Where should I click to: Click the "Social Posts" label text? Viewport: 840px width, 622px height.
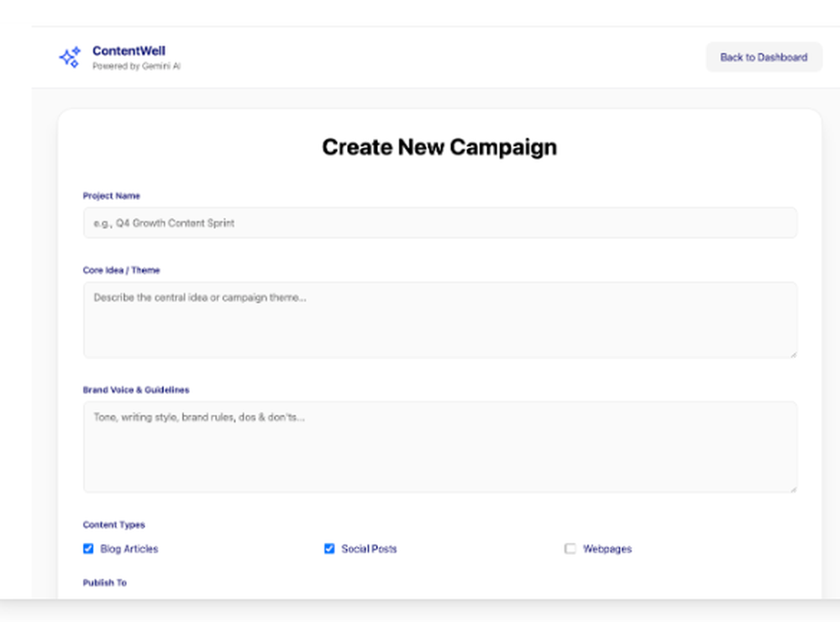pyautogui.click(x=367, y=549)
